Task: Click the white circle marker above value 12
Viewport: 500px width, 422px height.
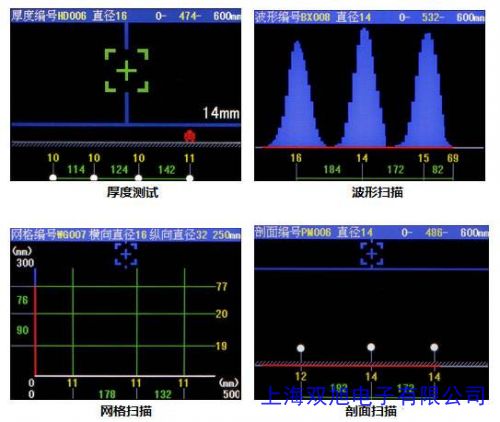Action: point(301,348)
